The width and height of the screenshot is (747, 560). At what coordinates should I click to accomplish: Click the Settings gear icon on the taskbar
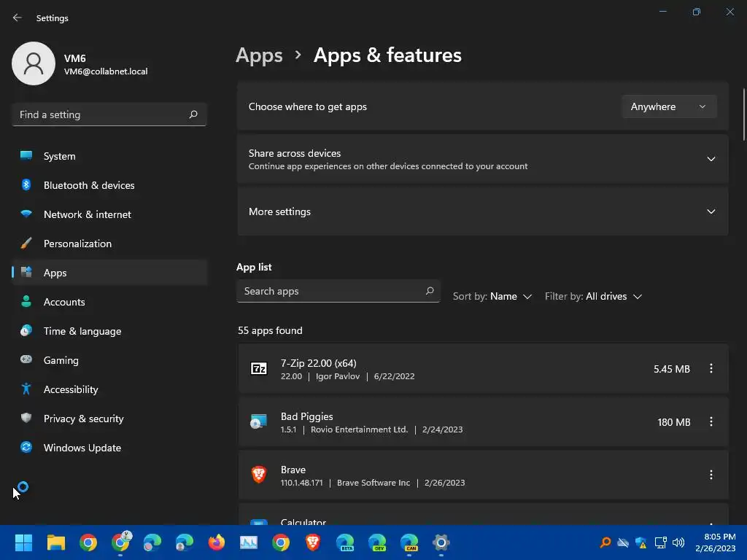(x=441, y=542)
